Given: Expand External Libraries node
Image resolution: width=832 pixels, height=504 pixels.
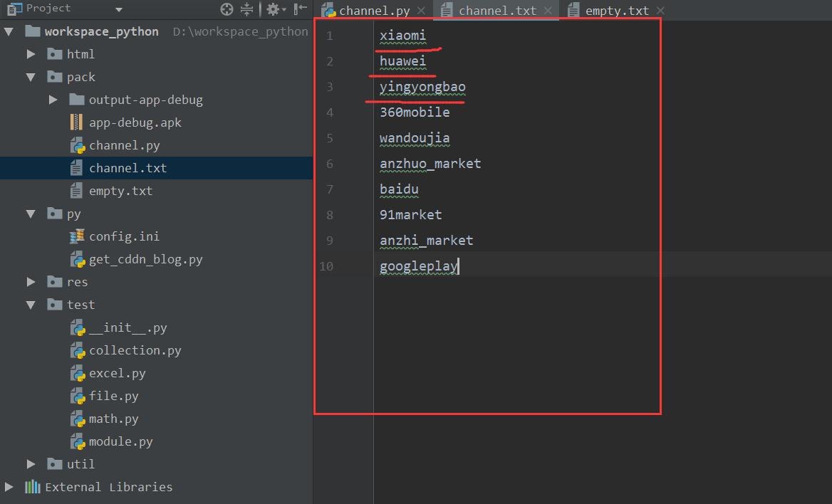Looking at the screenshot, I should pyautogui.click(x=9, y=487).
